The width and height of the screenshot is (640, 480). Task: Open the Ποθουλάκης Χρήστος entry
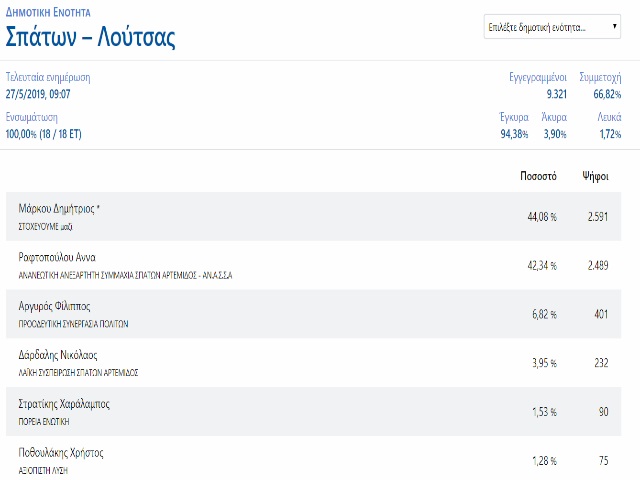pos(313,459)
